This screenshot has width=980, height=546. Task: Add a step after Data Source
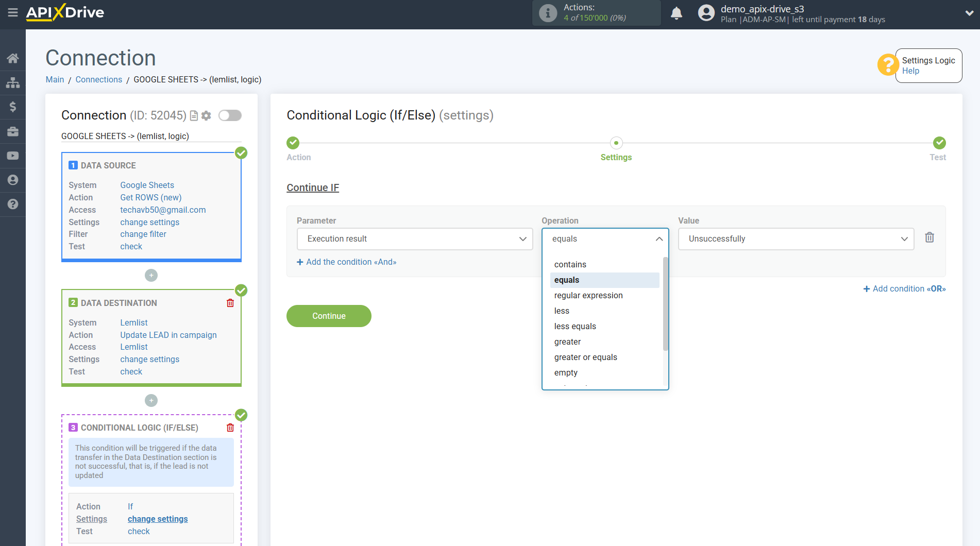(x=151, y=276)
